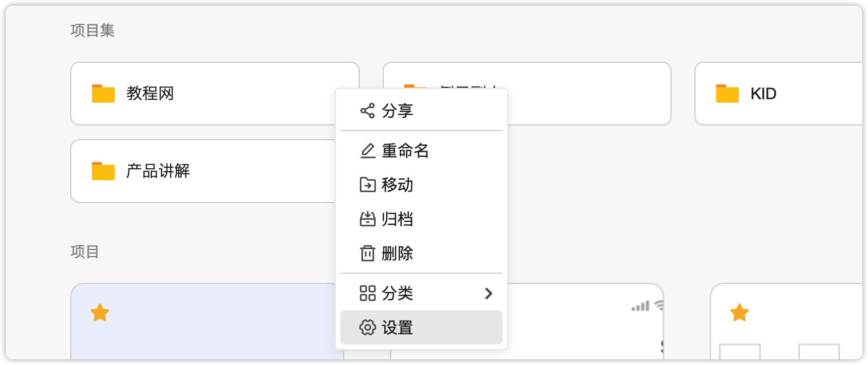Select 删除 menu entry
The image size is (868, 365).
[397, 253]
